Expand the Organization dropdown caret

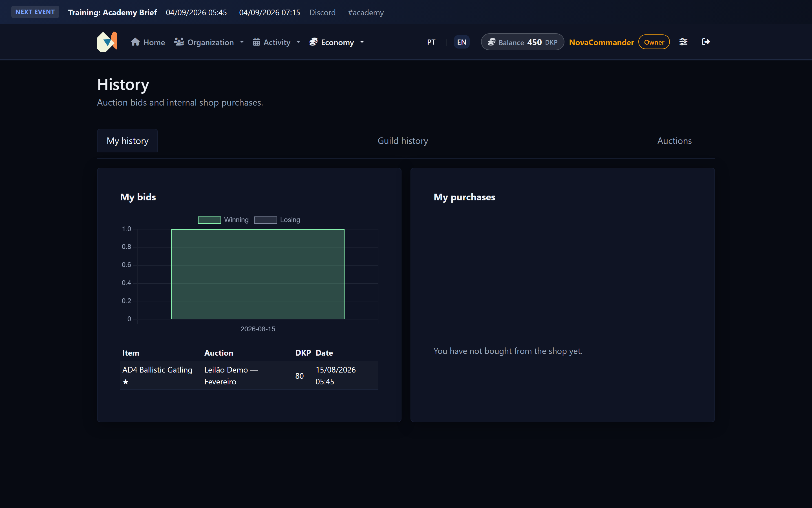pyautogui.click(x=242, y=42)
